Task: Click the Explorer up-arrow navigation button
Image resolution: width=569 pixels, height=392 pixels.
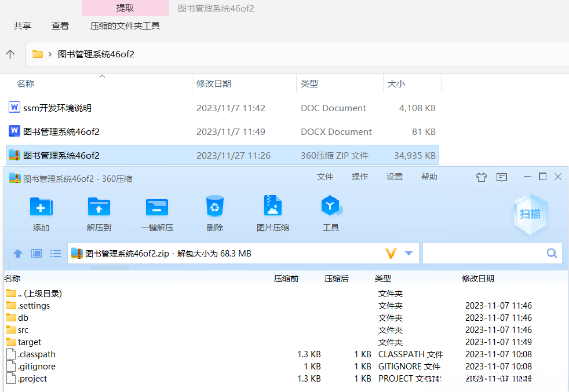Action: coord(10,54)
